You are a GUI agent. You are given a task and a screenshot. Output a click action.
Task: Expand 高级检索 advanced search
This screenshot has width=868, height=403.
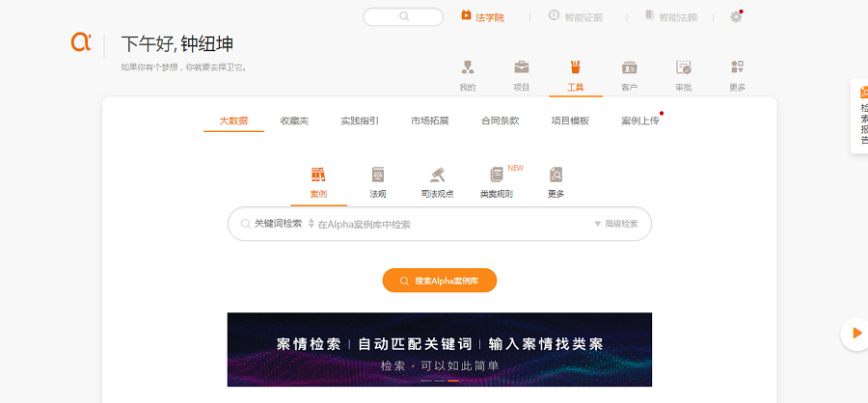click(616, 224)
